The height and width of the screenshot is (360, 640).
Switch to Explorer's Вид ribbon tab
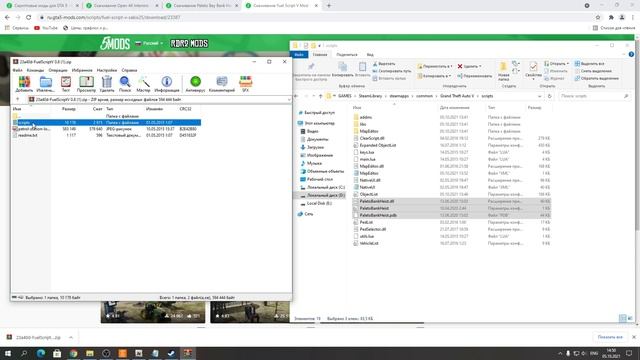pyautogui.click(x=370, y=54)
